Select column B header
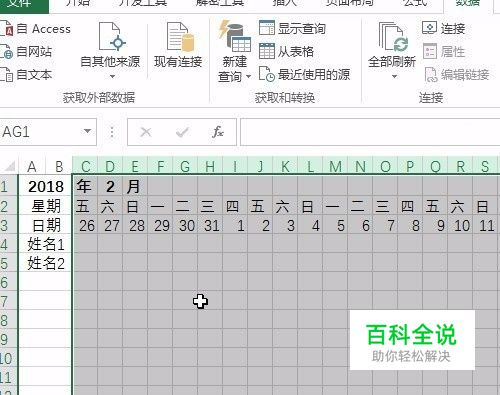Viewport: 500px width, 395px height. [59, 166]
